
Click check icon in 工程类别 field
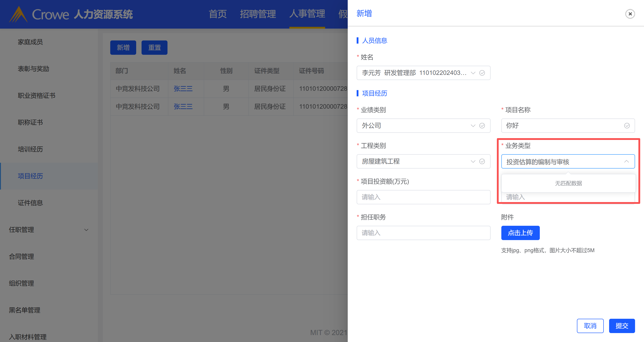[x=482, y=161]
